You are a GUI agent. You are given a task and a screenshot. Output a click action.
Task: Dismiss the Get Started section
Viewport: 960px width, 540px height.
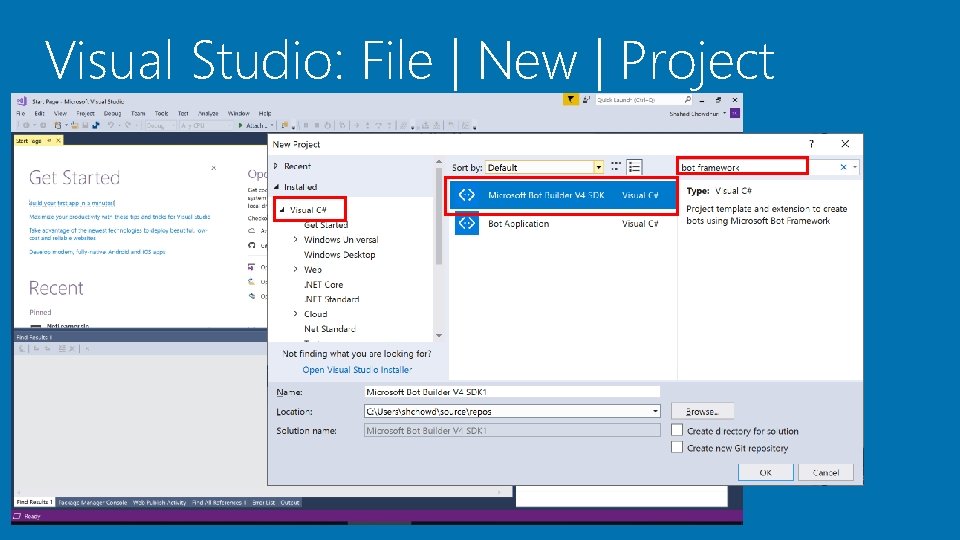214,167
